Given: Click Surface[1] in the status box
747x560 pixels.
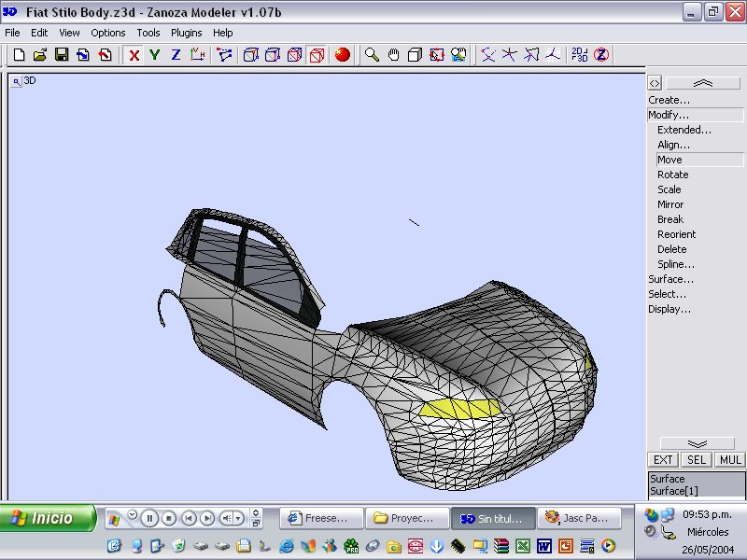Looking at the screenshot, I should tap(673, 491).
